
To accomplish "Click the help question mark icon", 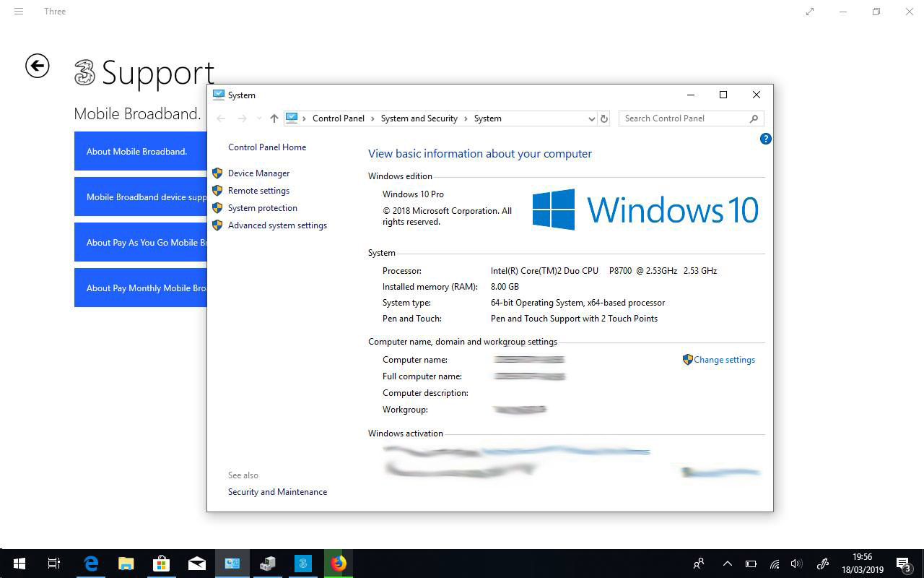I will 766,139.
